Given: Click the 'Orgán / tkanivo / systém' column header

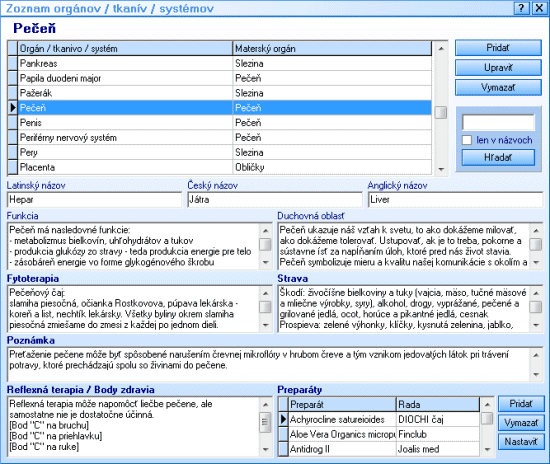Looking at the screenshot, I should [x=125, y=48].
